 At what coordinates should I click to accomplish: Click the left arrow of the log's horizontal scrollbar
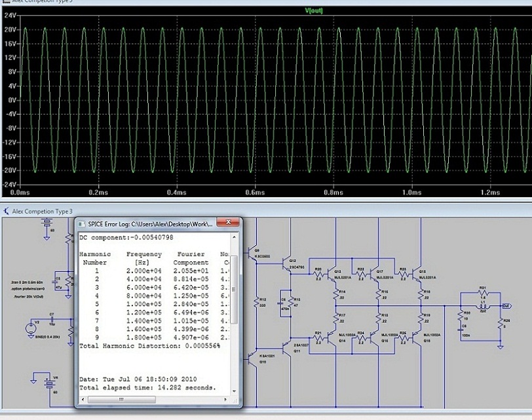click(83, 400)
